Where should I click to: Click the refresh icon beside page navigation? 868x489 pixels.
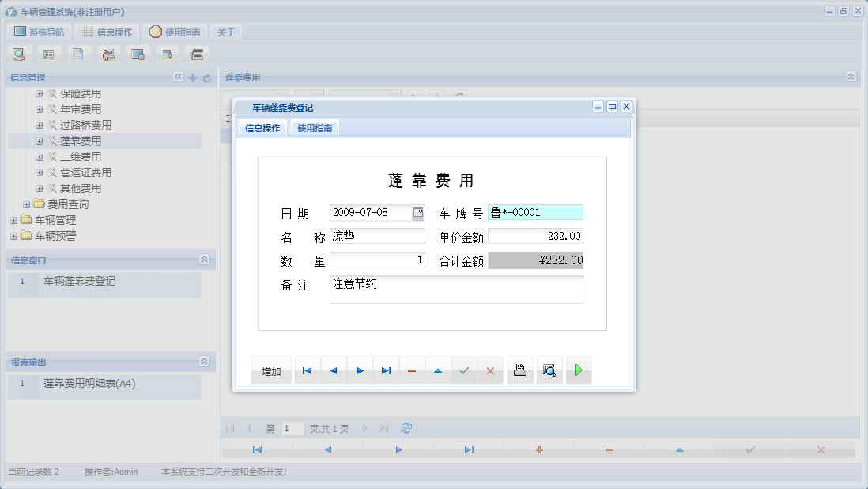click(x=406, y=427)
